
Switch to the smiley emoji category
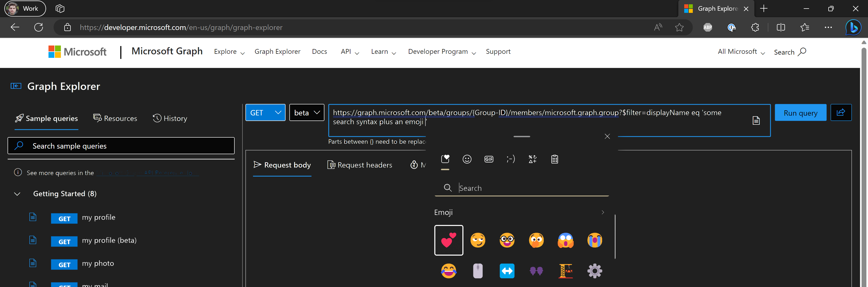467,159
